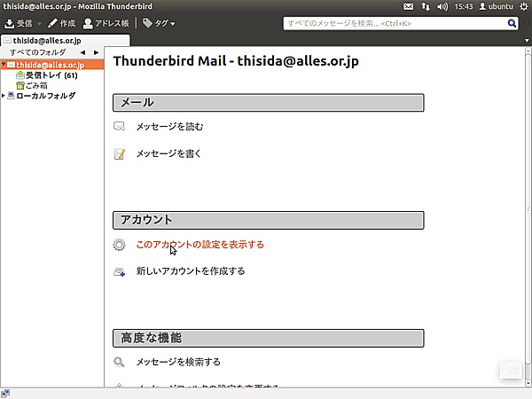This screenshot has height=399, width=532.
Task: Click the account settings gear icon
Action: point(119,245)
